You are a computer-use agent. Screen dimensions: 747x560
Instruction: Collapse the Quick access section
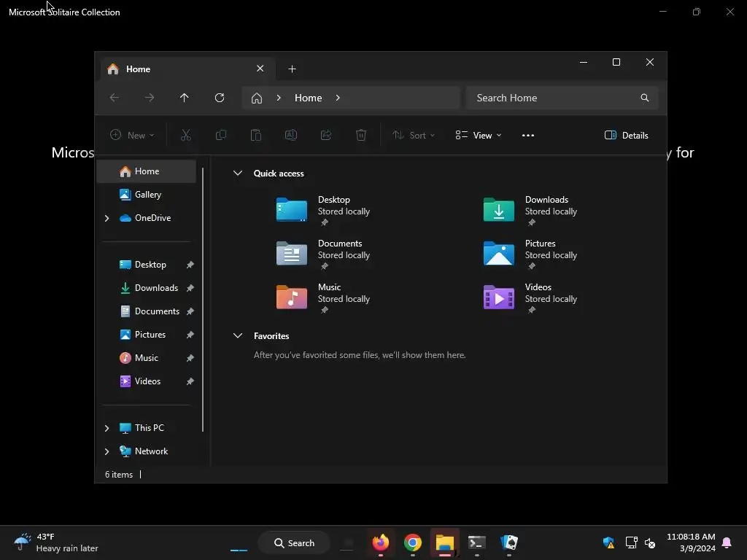[x=238, y=174]
